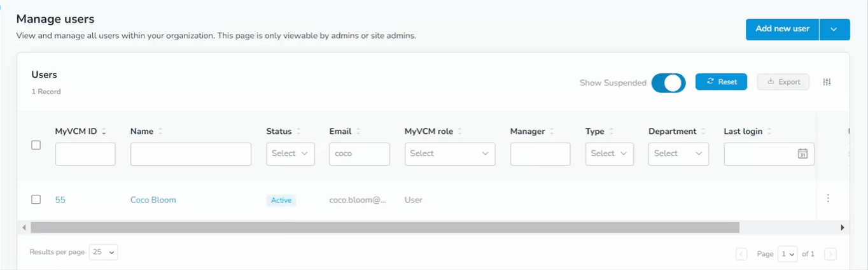Viewport: 868px width, 270px height.
Task: Check the Coco Bloom row checkbox
Action: pyautogui.click(x=36, y=199)
